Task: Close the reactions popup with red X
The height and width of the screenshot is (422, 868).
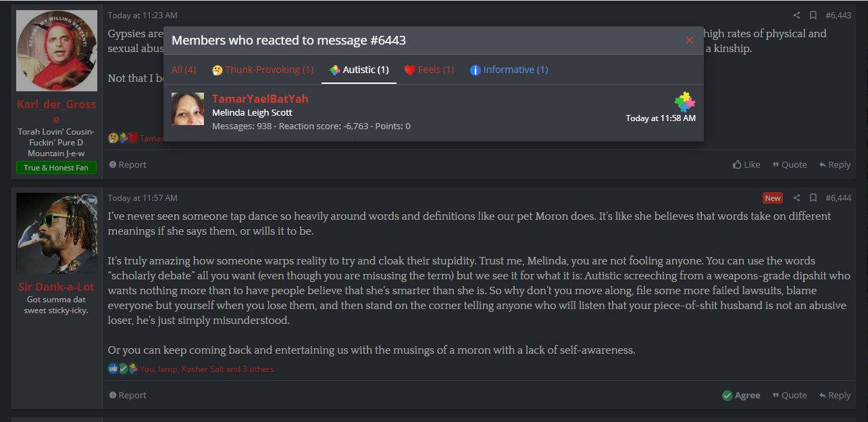Action: point(690,41)
